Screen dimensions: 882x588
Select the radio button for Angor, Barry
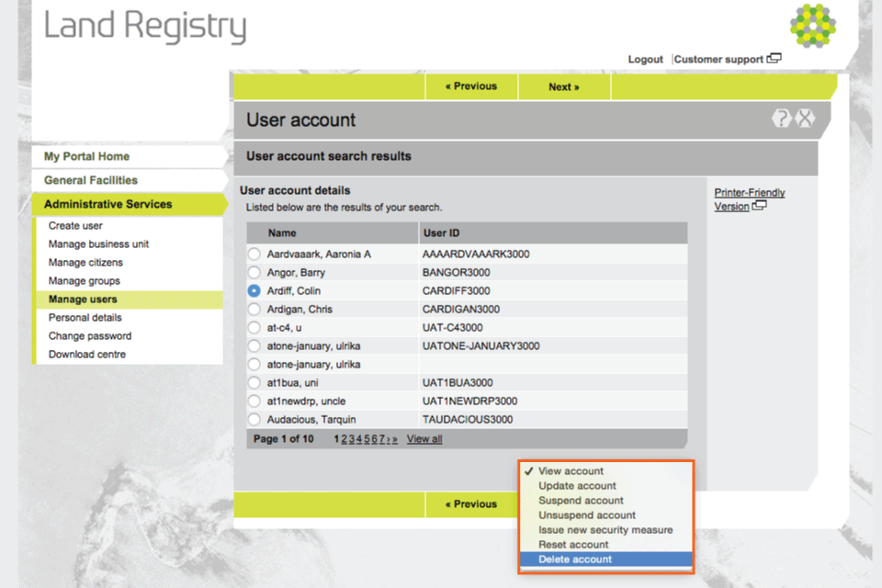click(254, 273)
